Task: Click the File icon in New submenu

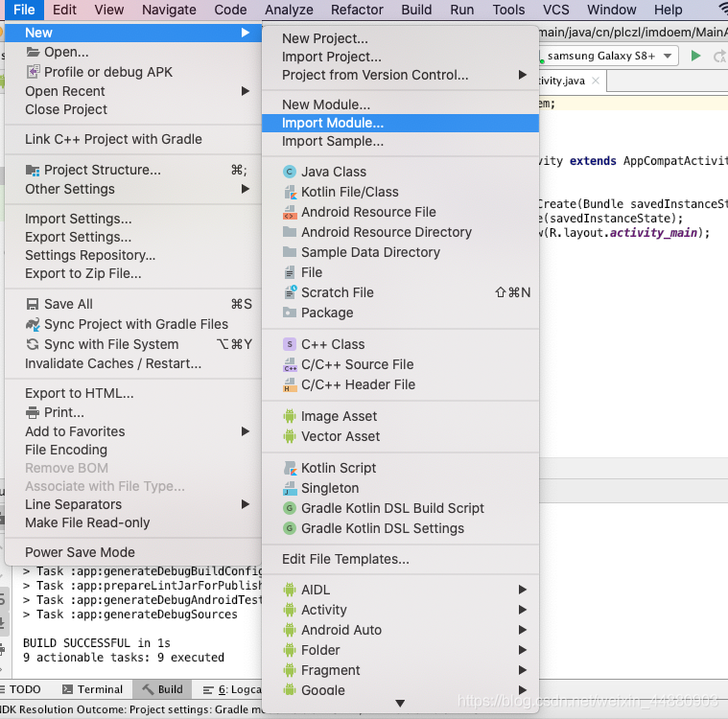Action: click(x=290, y=272)
